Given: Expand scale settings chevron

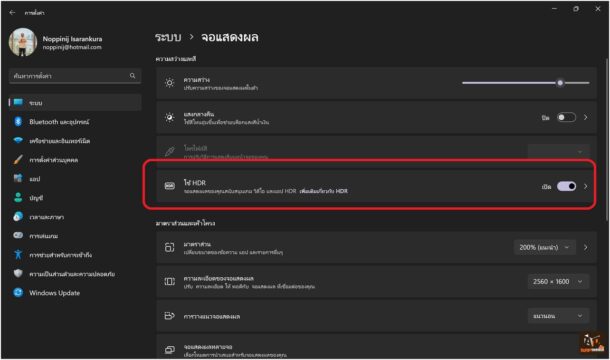Looking at the screenshot, I should (585, 247).
